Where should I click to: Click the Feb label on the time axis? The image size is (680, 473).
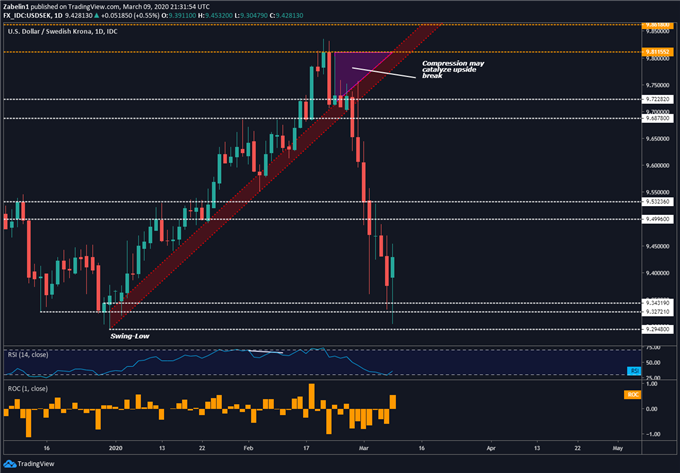pyautogui.click(x=248, y=448)
